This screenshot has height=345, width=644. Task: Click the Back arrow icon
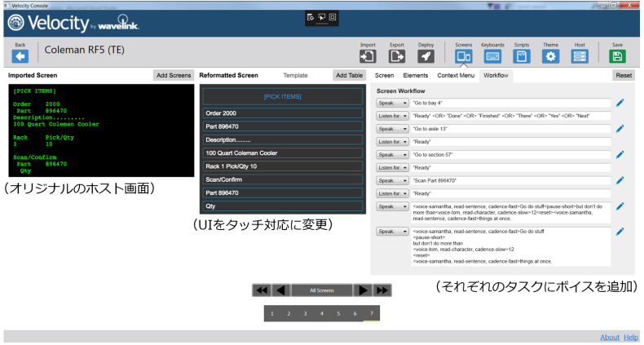coord(20,56)
